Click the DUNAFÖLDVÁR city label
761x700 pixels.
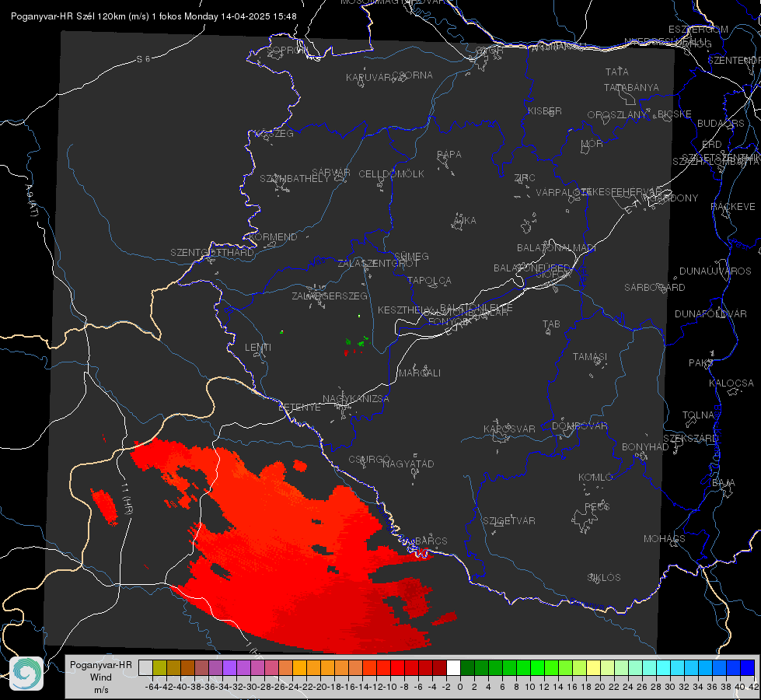pos(710,313)
